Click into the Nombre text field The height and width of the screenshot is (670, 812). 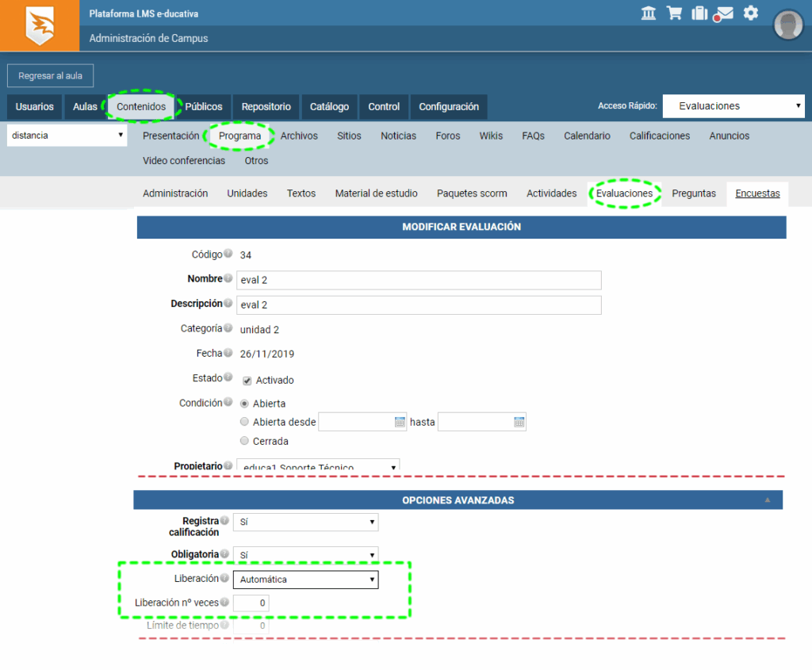[419, 280]
